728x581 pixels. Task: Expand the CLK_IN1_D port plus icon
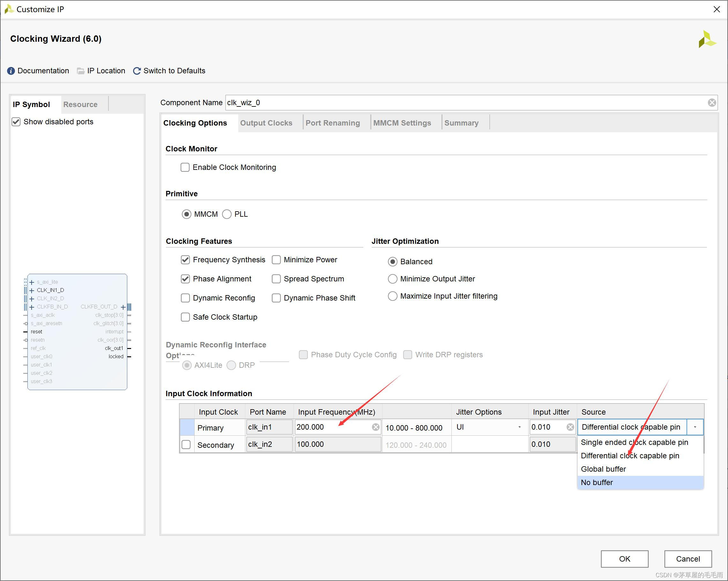pos(32,291)
